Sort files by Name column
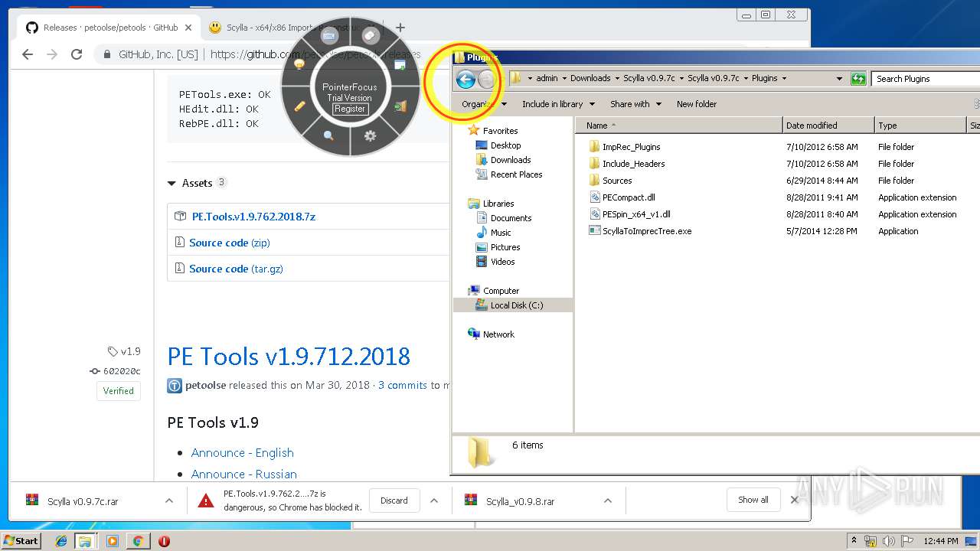The width and height of the screenshot is (980, 551). click(679, 126)
